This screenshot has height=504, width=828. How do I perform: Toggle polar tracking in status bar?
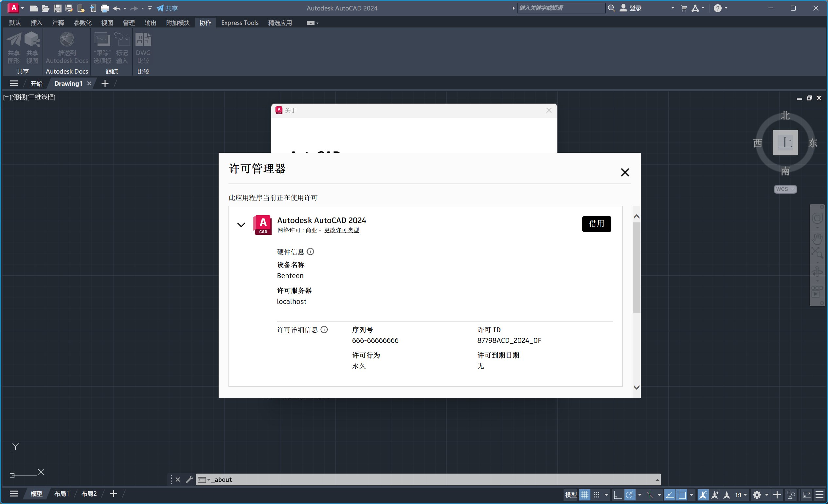coord(630,495)
